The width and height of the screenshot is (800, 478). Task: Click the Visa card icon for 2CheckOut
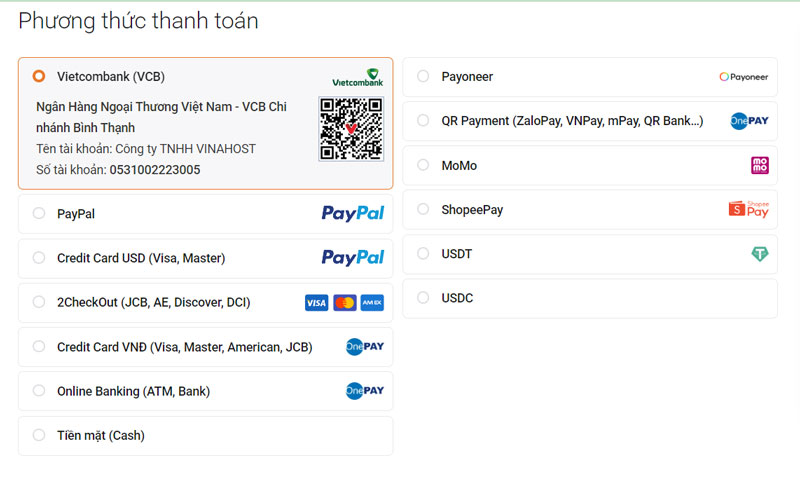(316, 302)
